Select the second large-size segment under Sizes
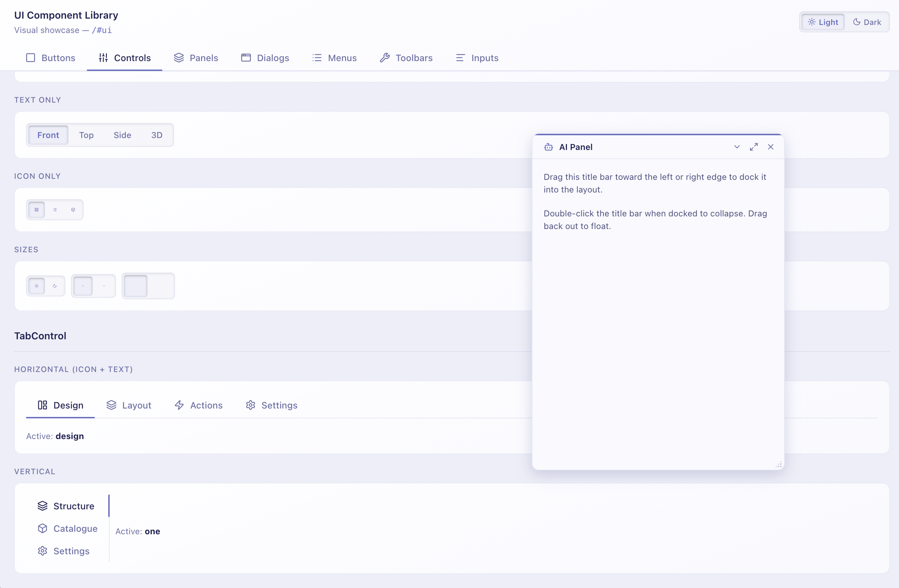 (161, 286)
